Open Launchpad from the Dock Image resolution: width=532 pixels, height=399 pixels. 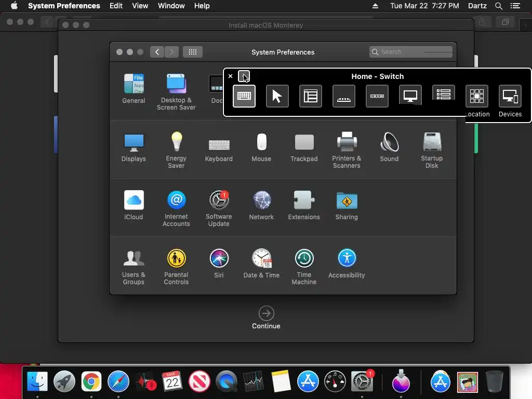point(64,381)
